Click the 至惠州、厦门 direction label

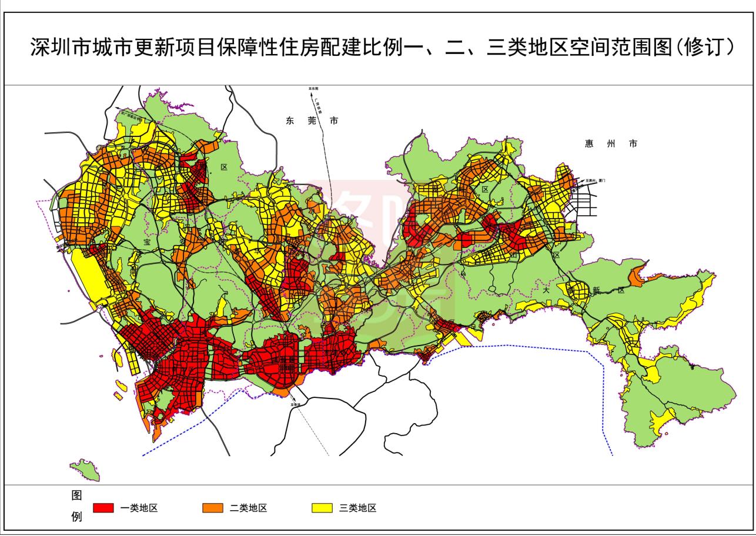coord(596,181)
